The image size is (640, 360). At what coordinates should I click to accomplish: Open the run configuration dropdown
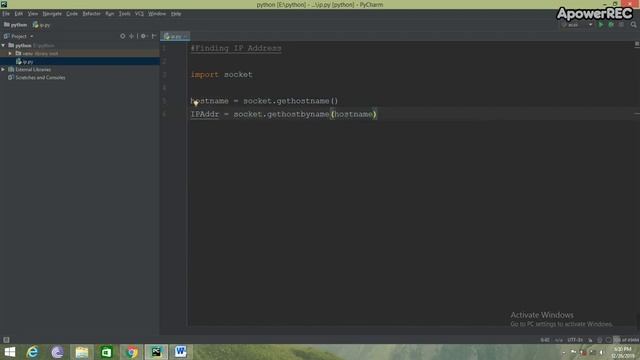577,25
